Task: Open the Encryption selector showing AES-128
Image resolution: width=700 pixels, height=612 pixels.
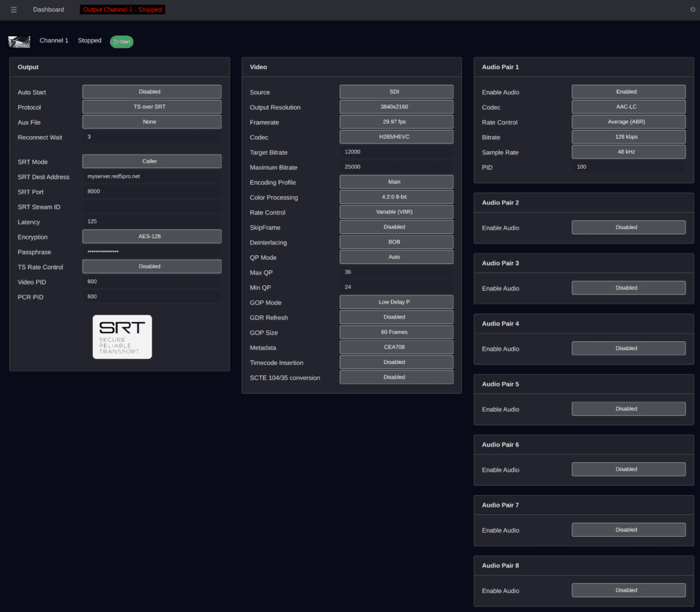Action: click(x=151, y=237)
